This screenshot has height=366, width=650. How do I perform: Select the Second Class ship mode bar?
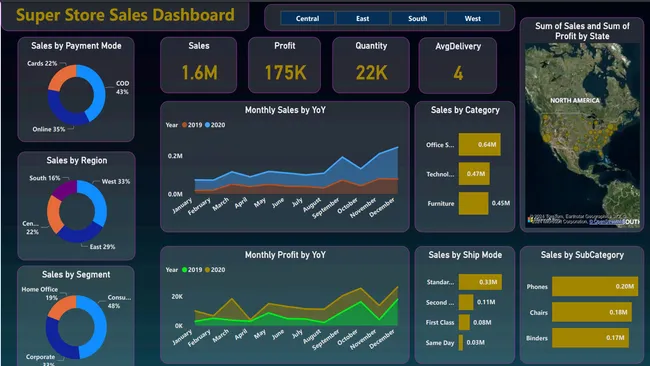point(466,302)
